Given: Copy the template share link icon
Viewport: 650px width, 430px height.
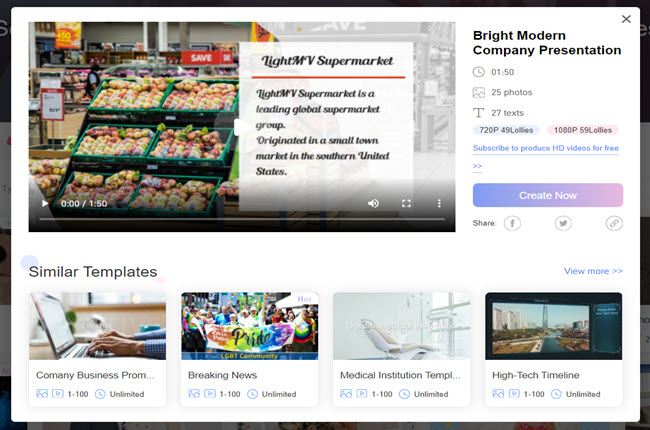Looking at the screenshot, I should tap(614, 223).
